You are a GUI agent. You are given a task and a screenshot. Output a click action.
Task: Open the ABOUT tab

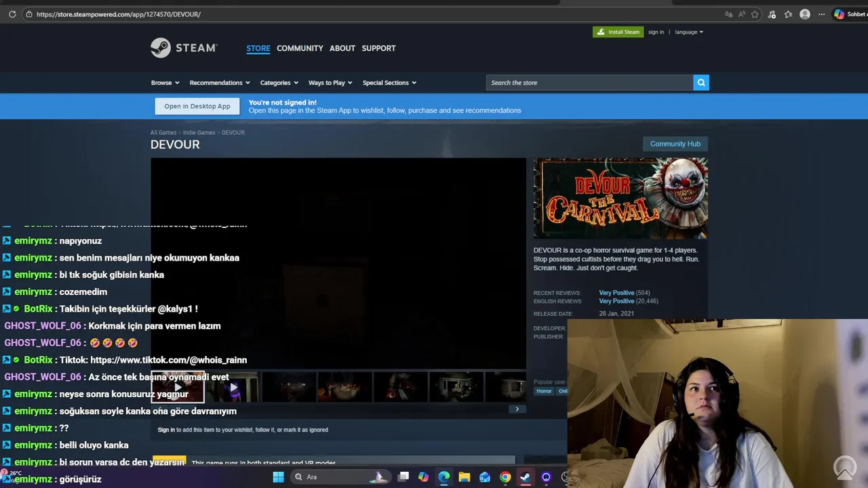pyautogui.click(x=342, y=48)
